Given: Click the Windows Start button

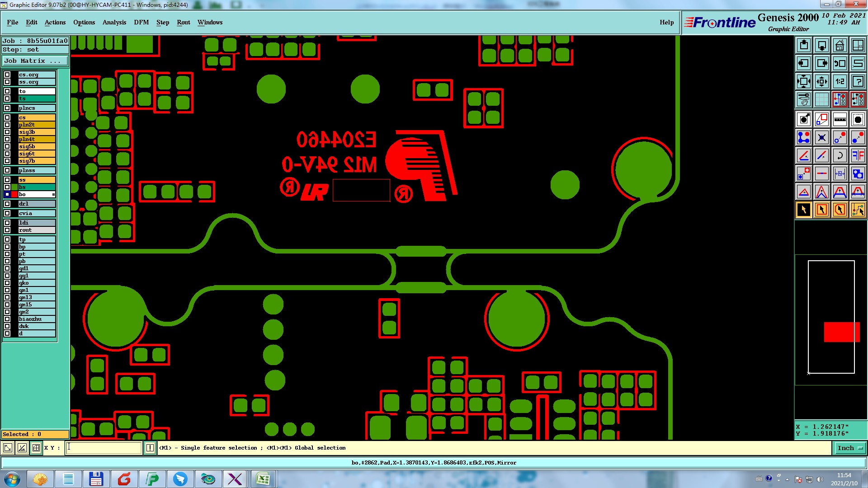Looking at the screenshot, I should coord(12,479).
